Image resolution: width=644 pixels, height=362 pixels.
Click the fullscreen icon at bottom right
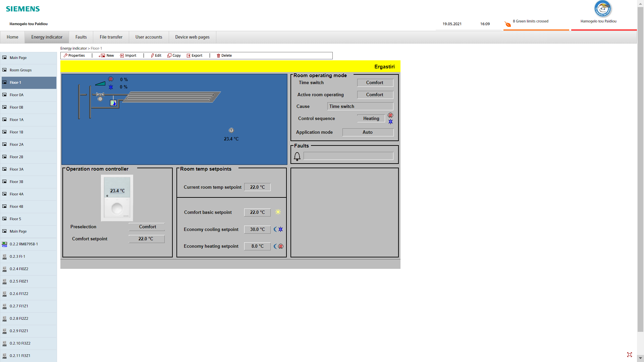pyautogui.click(x=630, y=355)
